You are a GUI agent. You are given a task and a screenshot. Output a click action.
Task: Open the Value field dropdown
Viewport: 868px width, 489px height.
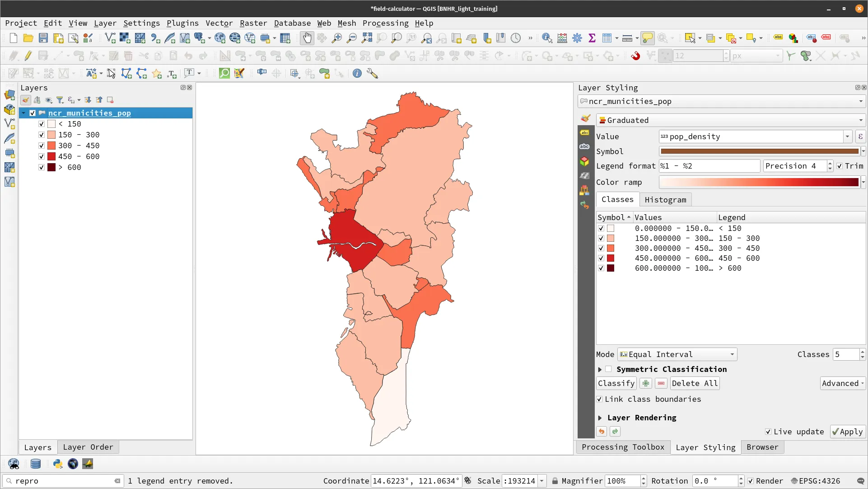(847, 136)
